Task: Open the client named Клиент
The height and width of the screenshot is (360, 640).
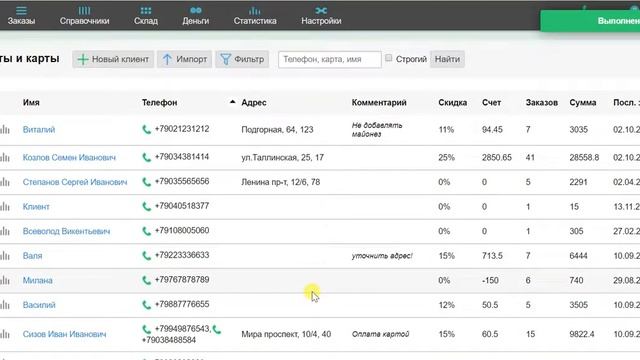Action: click(x=36, y=207)
